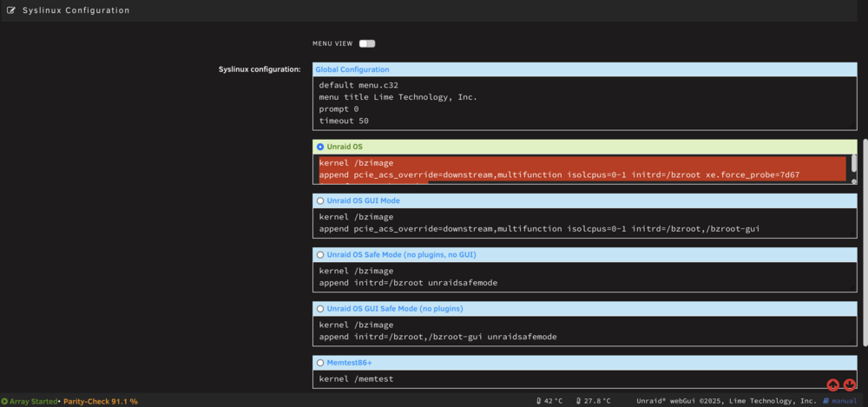Screen dimensions: 868x407
Task: Click the 42 °C temperature icon
Action: (x=539, y=401)
